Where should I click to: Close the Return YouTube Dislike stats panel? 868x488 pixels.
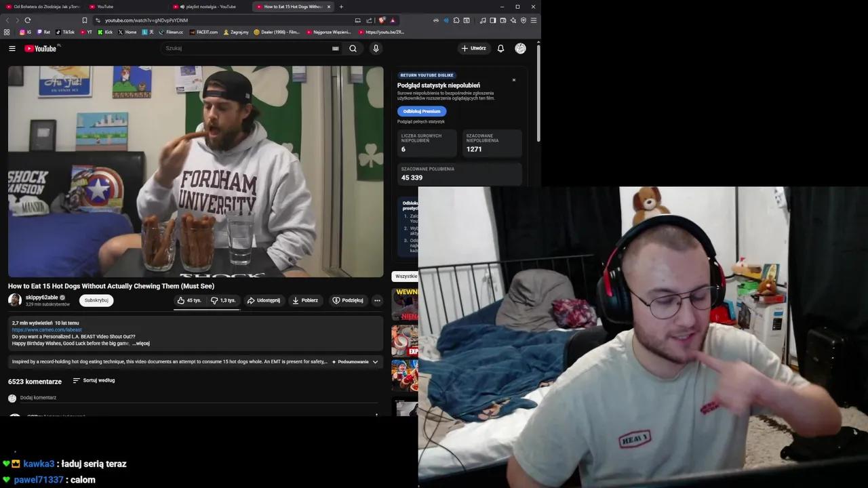pos(514,80)
